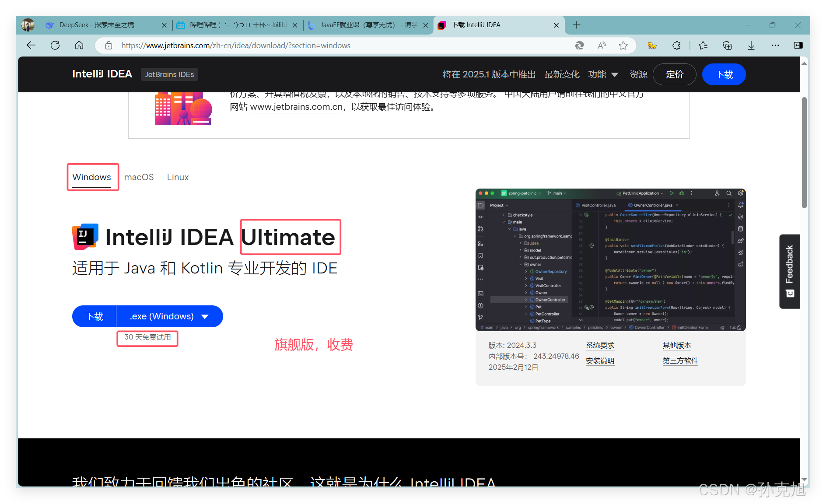Click the blue 下载 header button
Image resolution: width=826 pixels, height=504 pixels.
tap(724, 74)
